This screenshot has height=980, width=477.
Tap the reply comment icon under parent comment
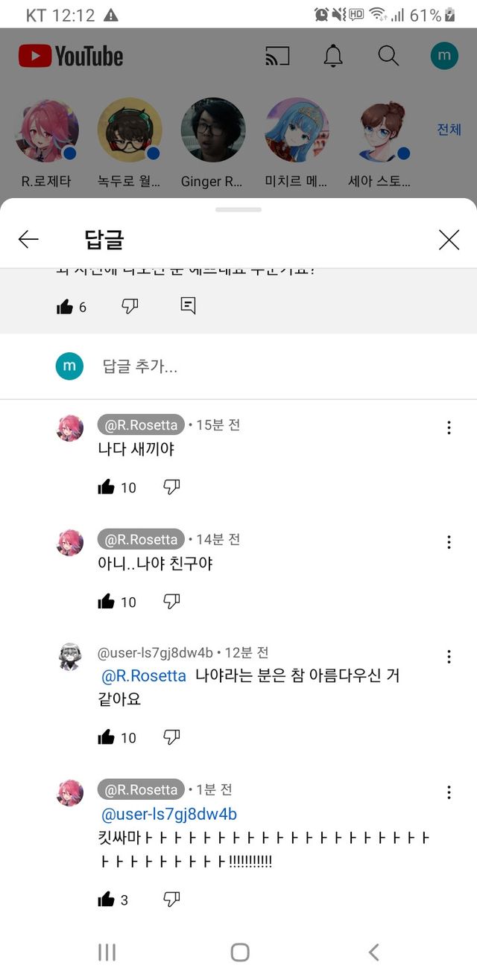tap(188, 305)
